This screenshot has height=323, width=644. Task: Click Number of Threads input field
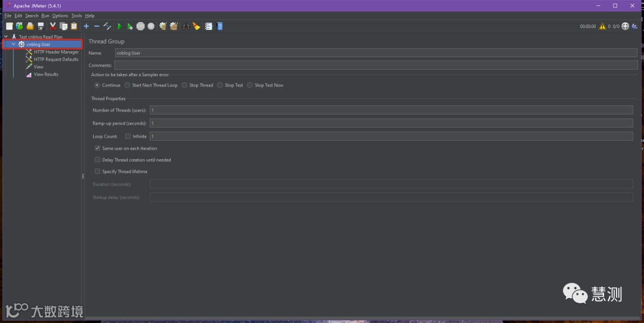click(391, 110)
